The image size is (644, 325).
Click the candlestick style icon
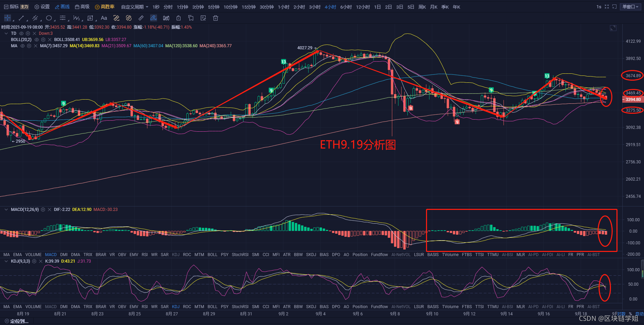coord(166,18)
